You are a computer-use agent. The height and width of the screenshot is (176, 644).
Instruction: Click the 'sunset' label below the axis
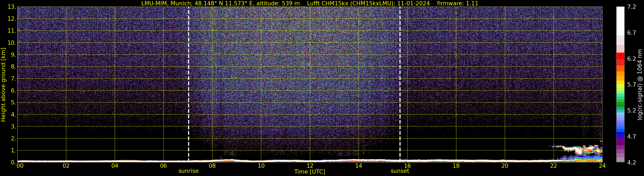coord(400,171)
